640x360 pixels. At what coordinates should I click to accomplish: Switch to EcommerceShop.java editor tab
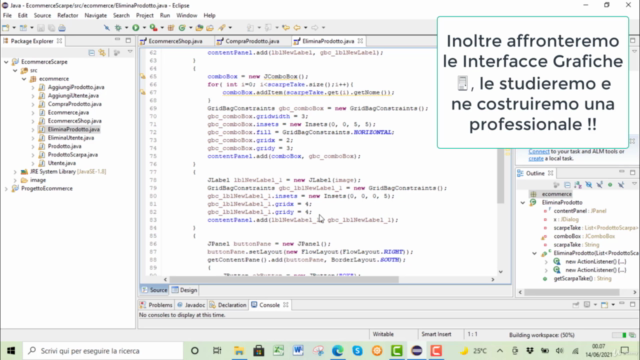[x=176, y=41]
